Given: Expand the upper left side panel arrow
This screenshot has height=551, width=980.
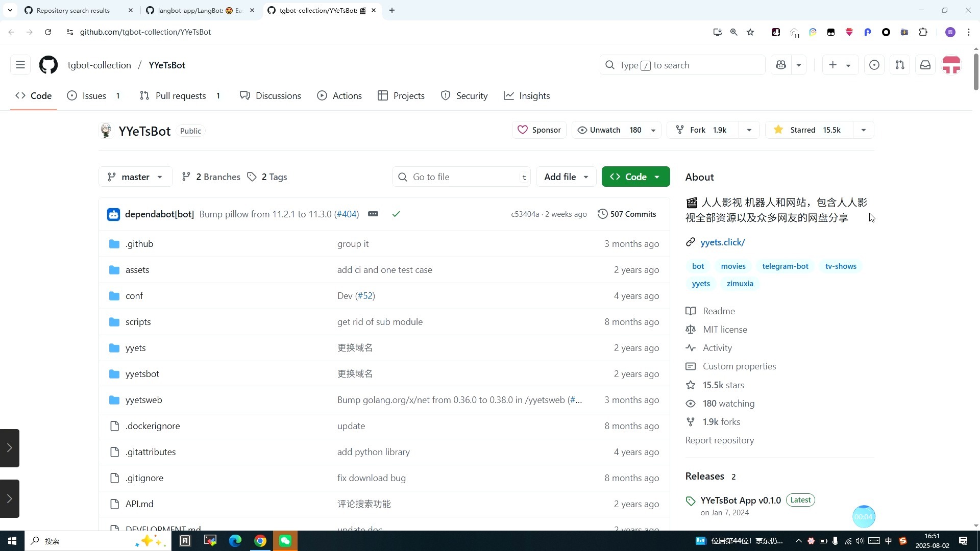Looking at the screenshot, I should [9, 448].
